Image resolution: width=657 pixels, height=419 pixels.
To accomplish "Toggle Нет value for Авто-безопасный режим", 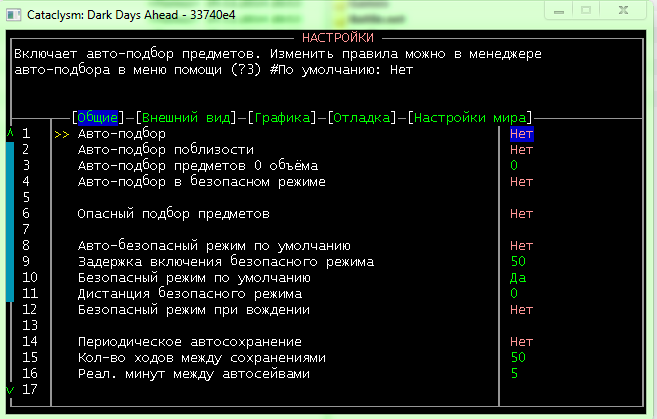I will tap(522, 246).
